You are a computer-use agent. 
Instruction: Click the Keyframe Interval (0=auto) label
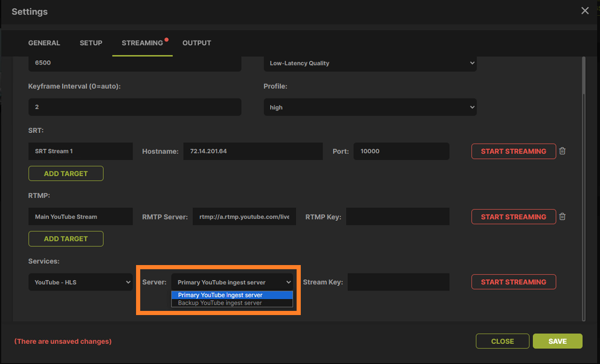[74, 86]
